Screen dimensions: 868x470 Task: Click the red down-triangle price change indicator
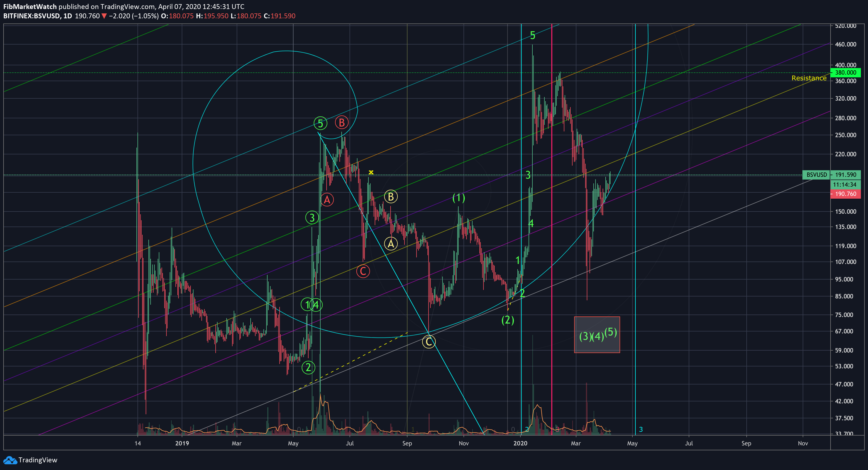point(104,16)
